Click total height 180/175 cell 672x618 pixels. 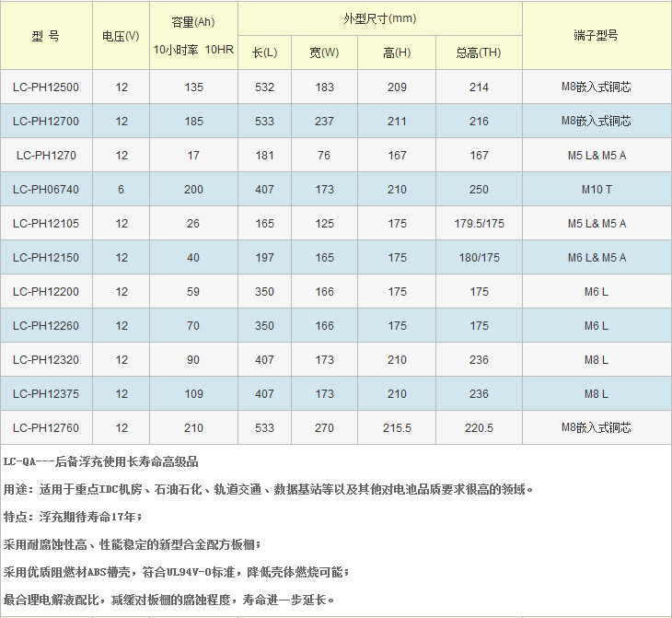(479, 258)
